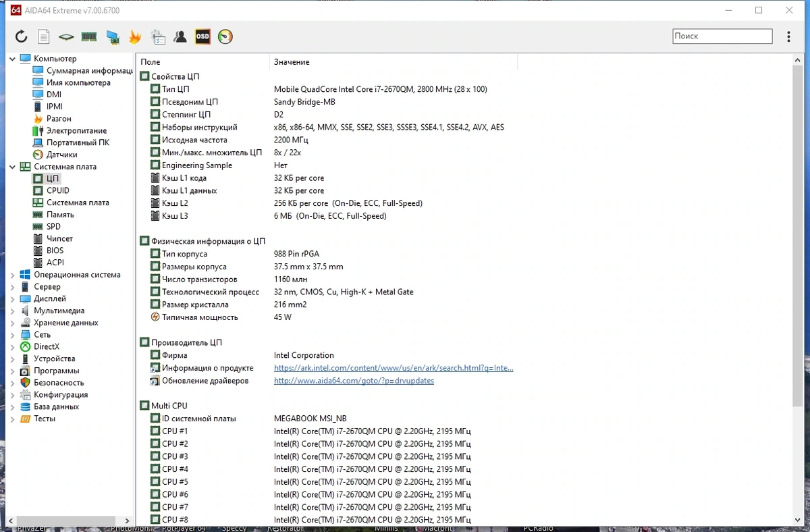The image size is (810, 532).
Task: Click the Физическая информация о ЦП group header
Action: 202,241
